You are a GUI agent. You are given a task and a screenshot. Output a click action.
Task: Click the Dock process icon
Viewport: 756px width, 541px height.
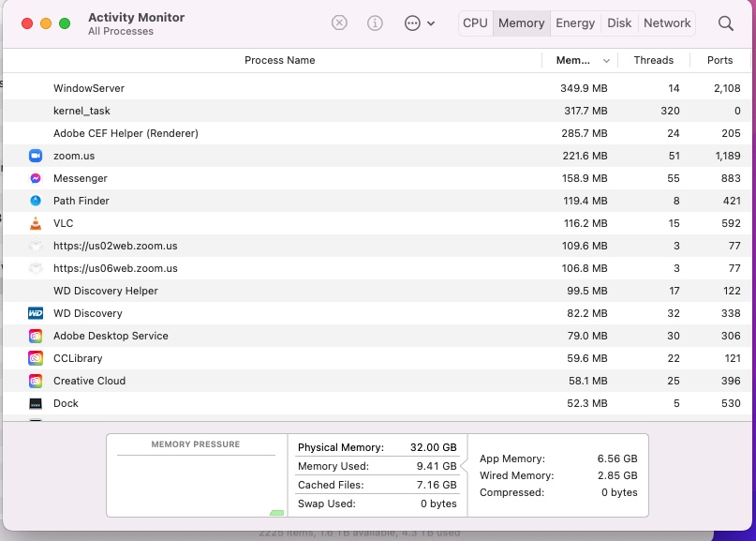36,403
